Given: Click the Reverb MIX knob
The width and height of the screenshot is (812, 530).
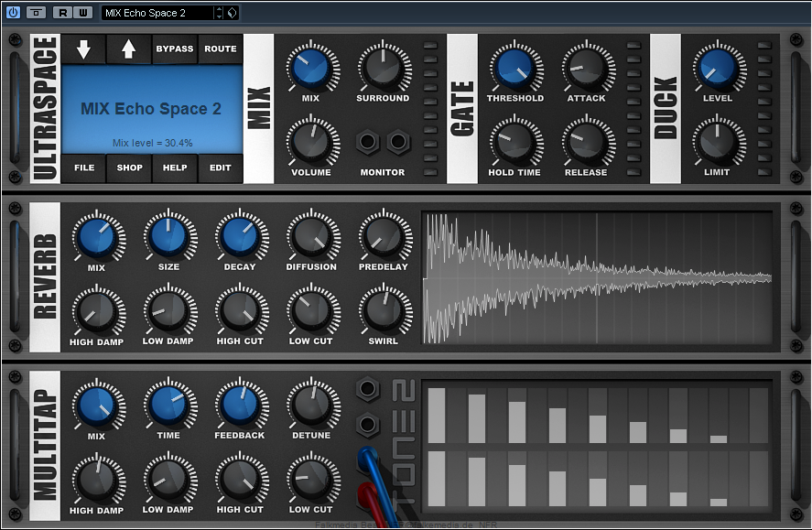Looking at the screenshot, I should pyautogui.click(x=98, y=236).
